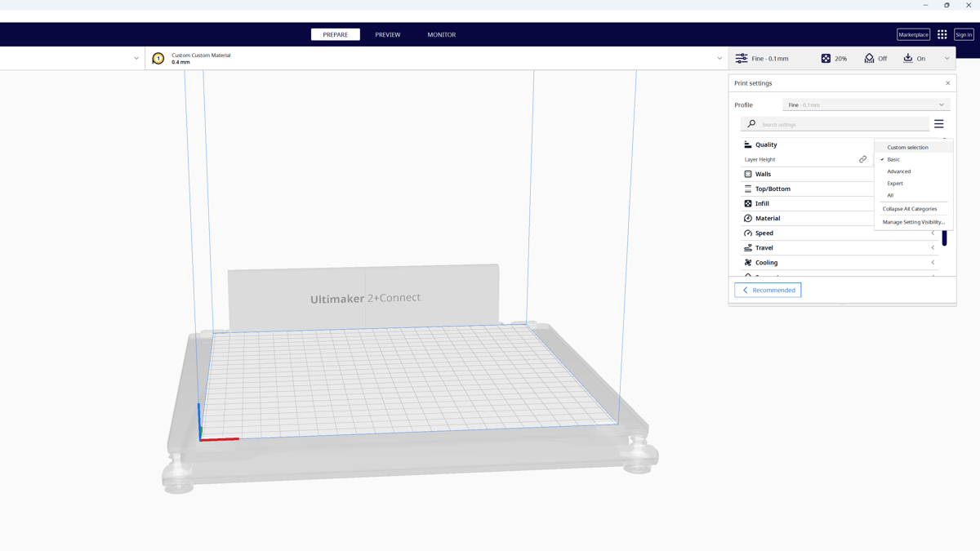
Task: Click the Quality category icon
Action: (x=747, y=144)
